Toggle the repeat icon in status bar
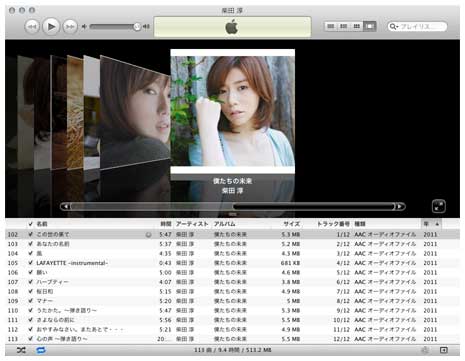Screen dimensions: 465x361 point(41,350)
